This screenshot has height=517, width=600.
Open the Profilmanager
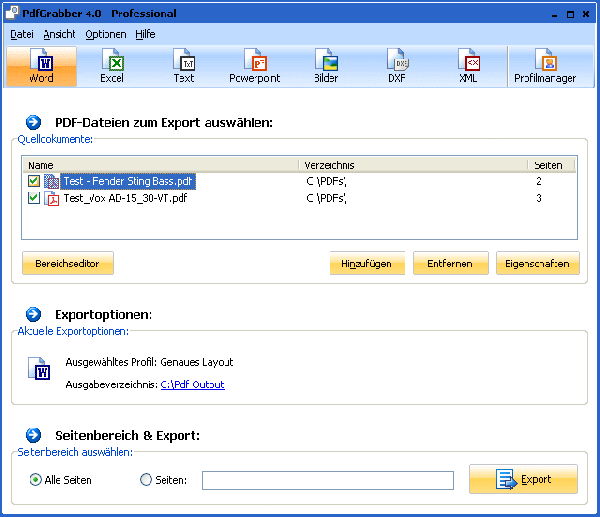click(545, 67)
